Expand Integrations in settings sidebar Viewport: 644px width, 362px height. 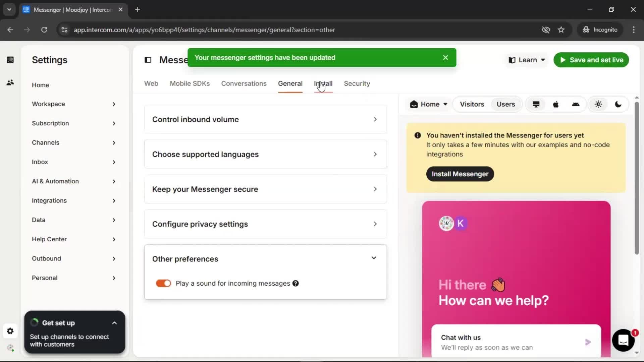pos(74,200)
